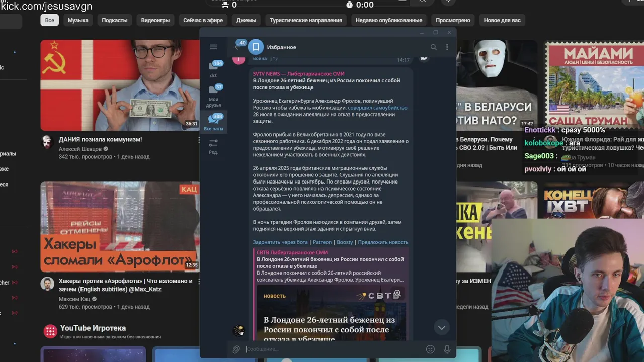Click Задонатить через бота link

point(280,242)
